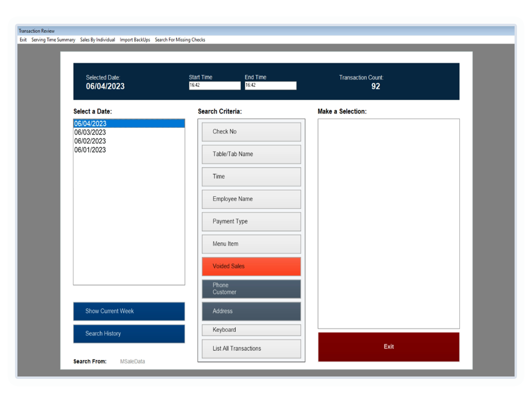Click the Start Time input field

point(214,85)
